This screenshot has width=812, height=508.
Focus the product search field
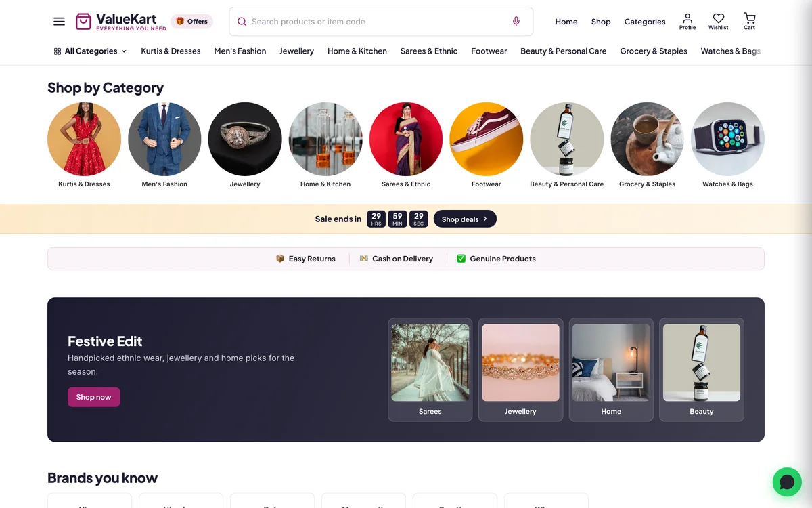[x=381, y=22]
